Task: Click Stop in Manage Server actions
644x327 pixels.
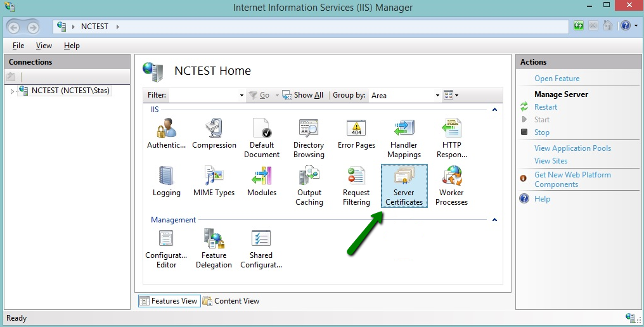Action: (x=542, y=132)
